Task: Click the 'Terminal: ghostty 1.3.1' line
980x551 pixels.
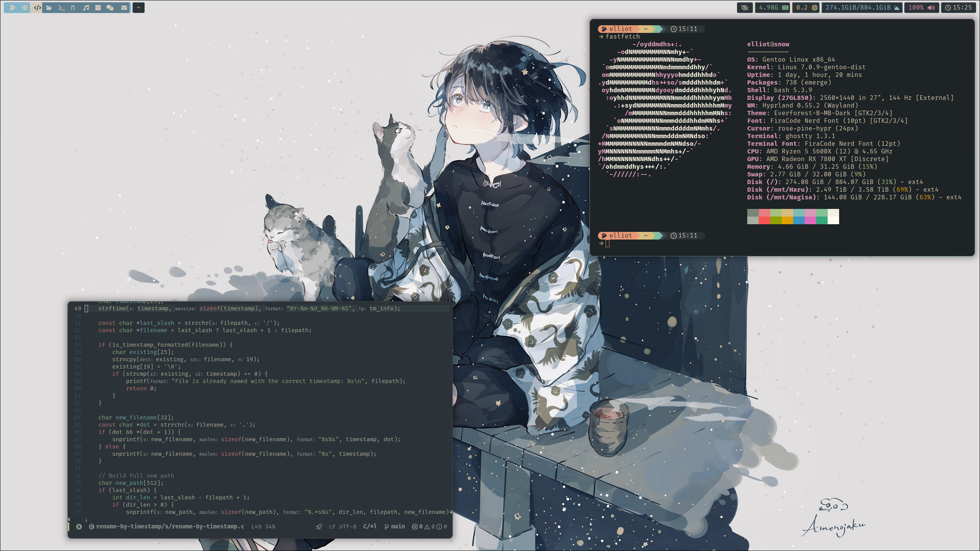Action: click(x=791, y=136)
